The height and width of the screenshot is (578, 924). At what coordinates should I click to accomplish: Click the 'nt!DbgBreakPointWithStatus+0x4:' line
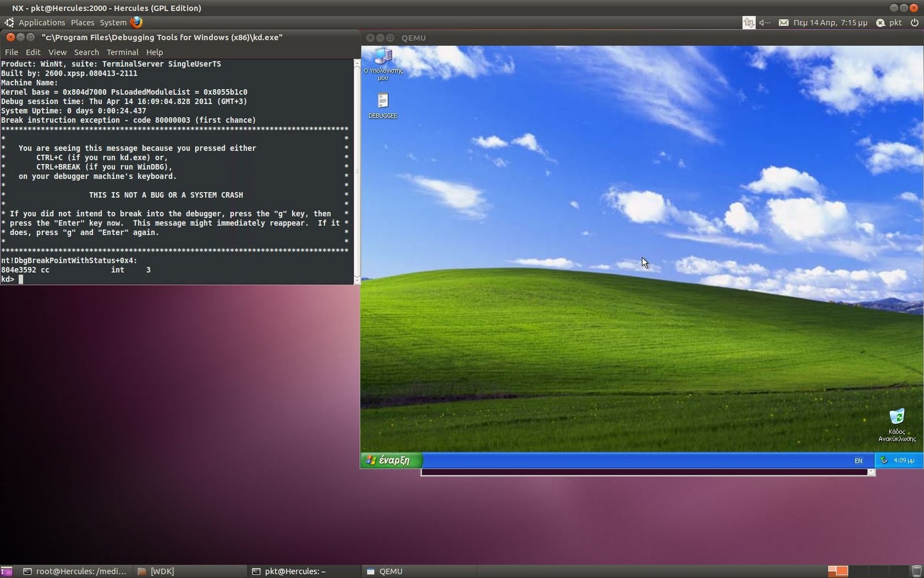tap(69, 261)
